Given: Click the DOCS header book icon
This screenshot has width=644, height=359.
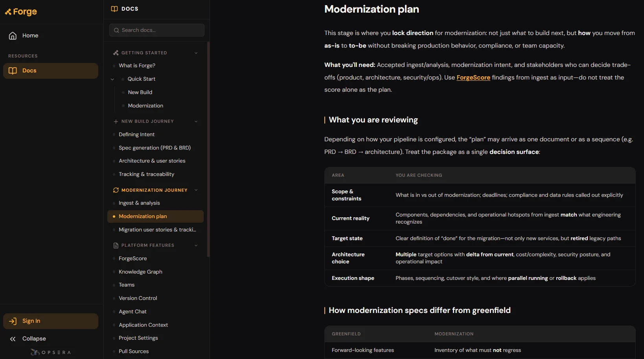Looking at the screenshot, I should pos(114,9).
